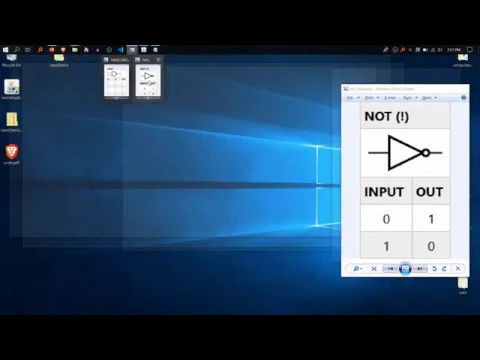This screenshot has width=480, height=360.
Task: Close the NOT gate taskbar preview
Action: point(158,59)
